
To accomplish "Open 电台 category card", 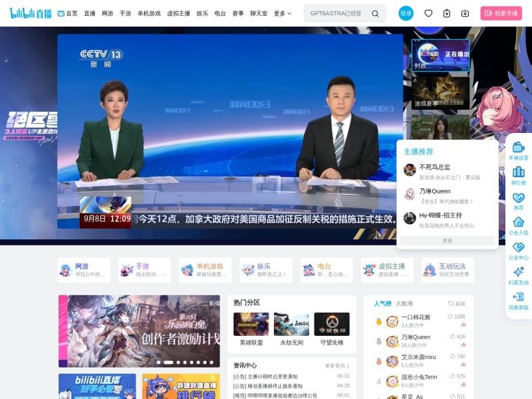I will pyautogui.click(x=327, y=270).
